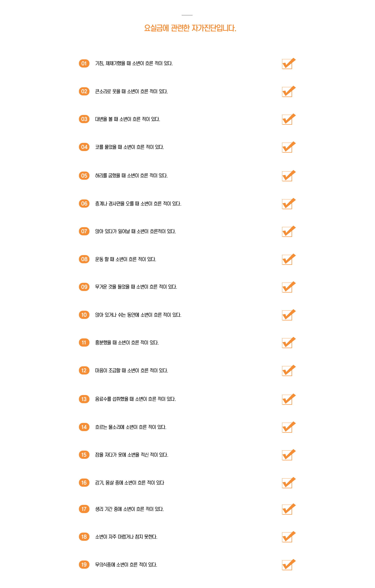Toggle item 13 drinking beverages checkbox
This screenshot has width=375, height=588.
pos(287,400)
